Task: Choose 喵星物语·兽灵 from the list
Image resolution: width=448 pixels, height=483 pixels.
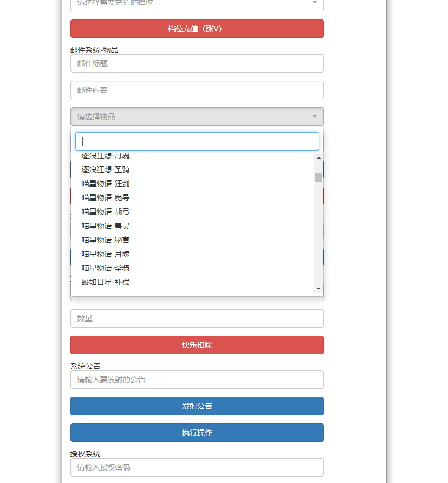Action: [106, 226]
